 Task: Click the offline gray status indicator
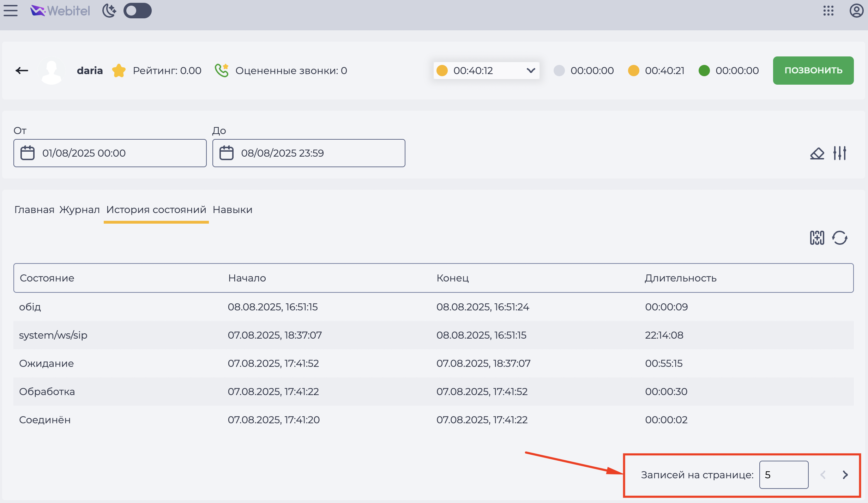(x=559, y=71)
